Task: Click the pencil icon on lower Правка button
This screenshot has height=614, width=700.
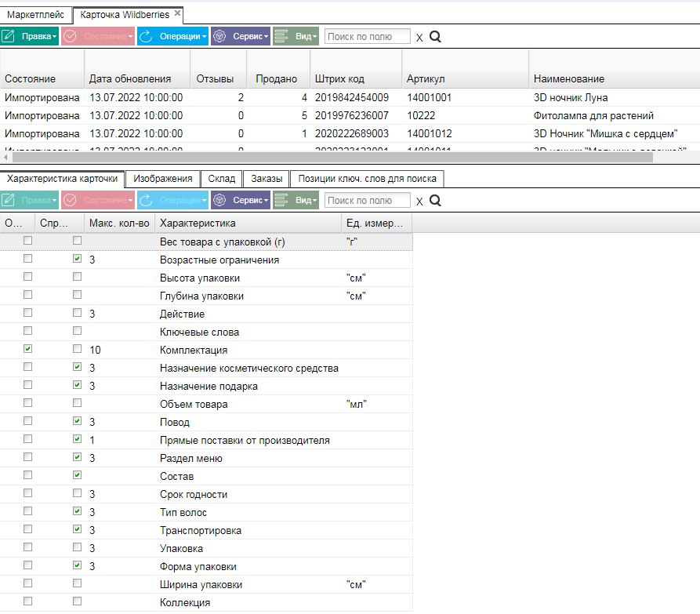Action: point(9,200)
